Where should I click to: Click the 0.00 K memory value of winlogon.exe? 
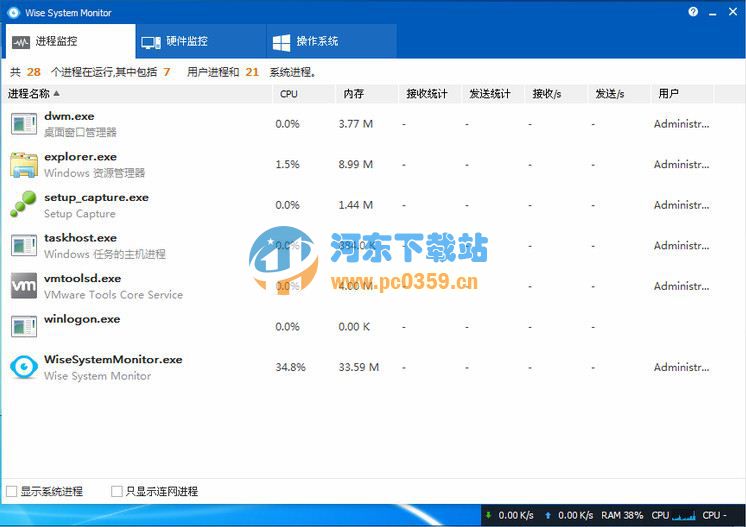tap(354, 327)
